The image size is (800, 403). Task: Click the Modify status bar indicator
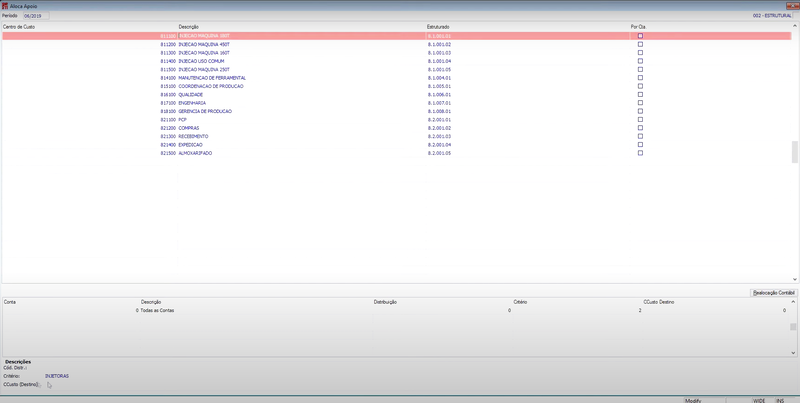point(693,400)
